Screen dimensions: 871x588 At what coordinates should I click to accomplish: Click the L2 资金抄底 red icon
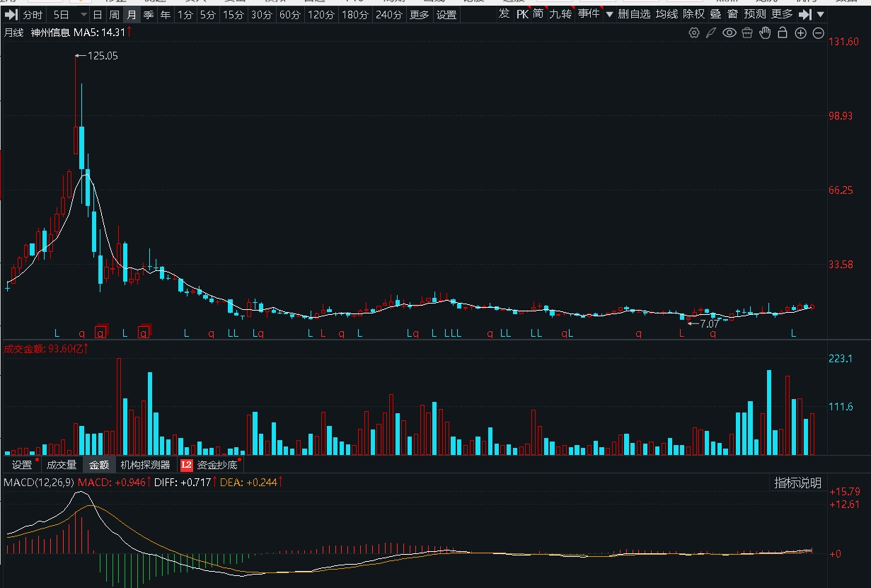(186, 466)
